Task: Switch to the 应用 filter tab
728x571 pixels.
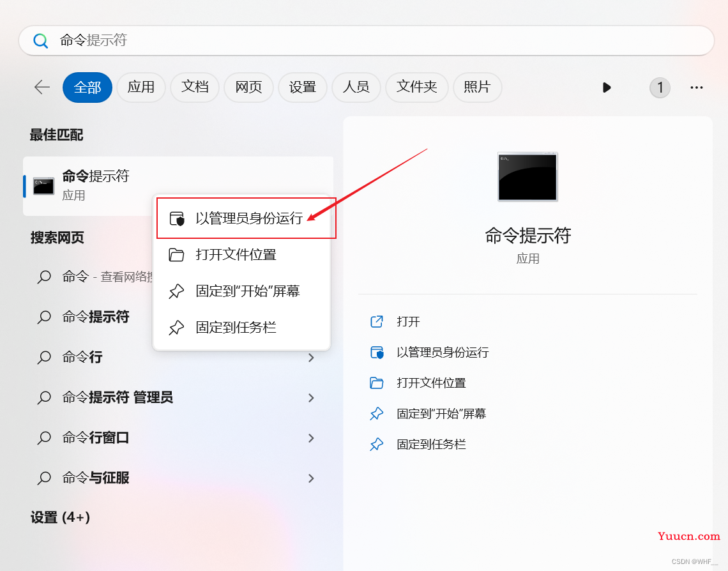Action: [140, 88]
